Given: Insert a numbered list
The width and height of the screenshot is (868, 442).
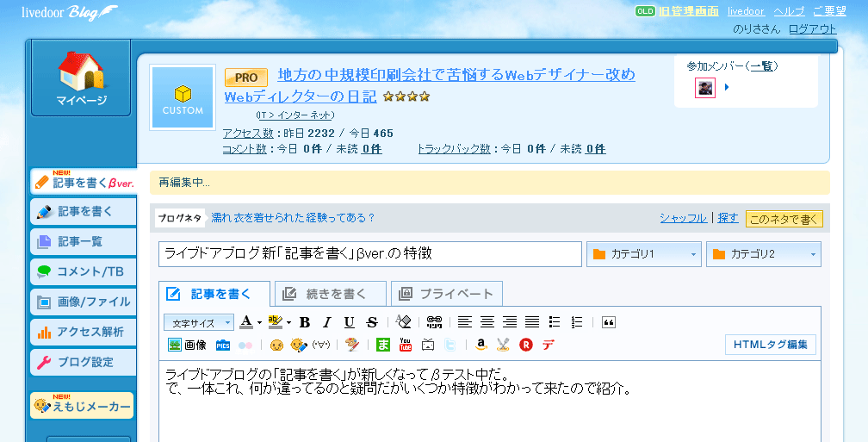Looking at the screenshot, I should click(x=577, y=322).
